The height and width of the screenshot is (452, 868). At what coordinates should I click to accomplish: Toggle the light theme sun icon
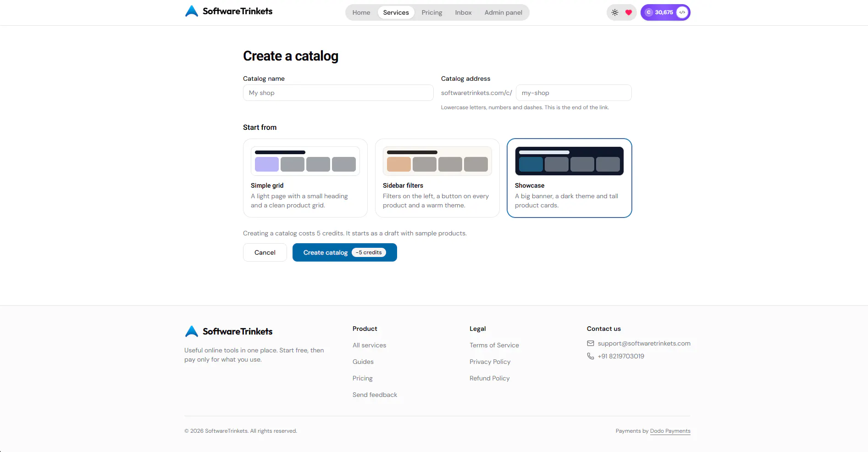pos(615,12)
